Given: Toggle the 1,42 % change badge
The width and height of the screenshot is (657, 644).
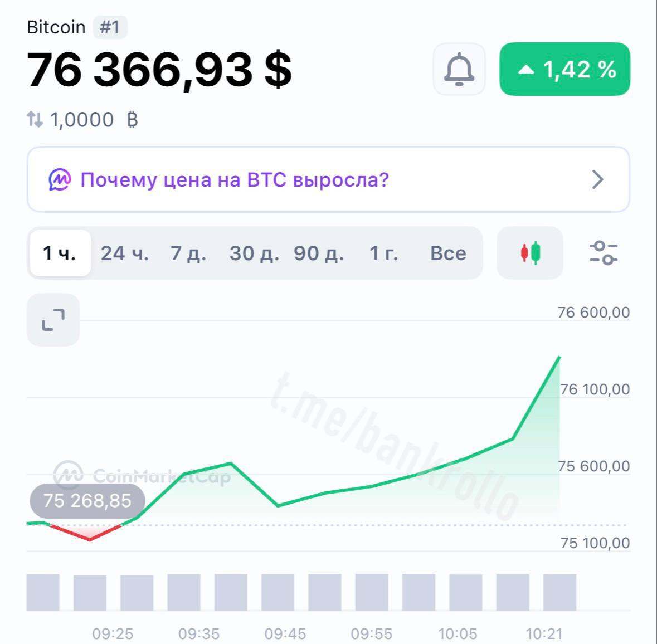Looking at the screenshot, I should pyautogui.click(x=565, y=69).
